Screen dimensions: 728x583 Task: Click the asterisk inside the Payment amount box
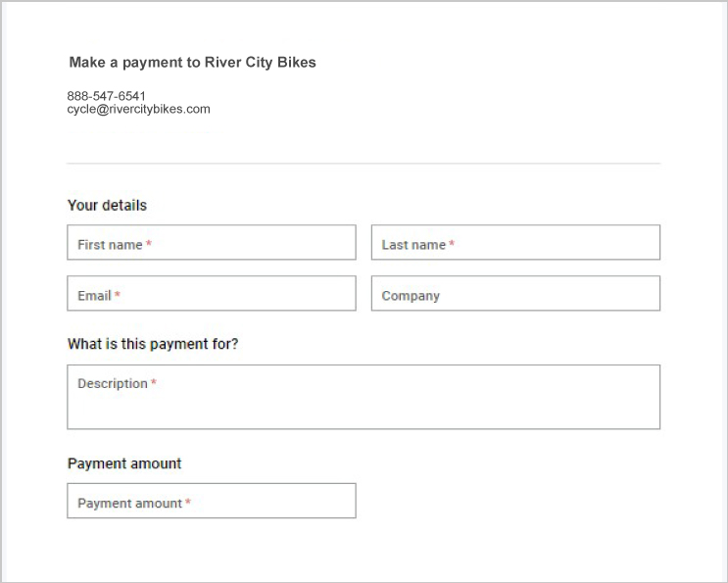tap(188, 502)
